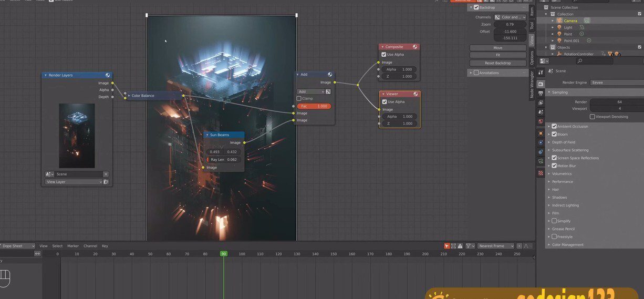
Task: Click the Tool settings wrench icon
Action: pos(541,71)
